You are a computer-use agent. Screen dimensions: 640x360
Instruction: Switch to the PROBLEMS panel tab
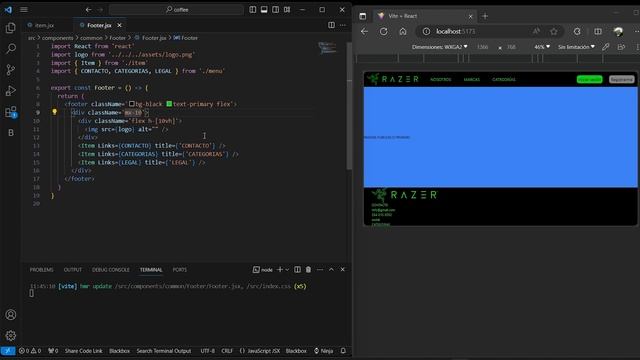(41, 270)
